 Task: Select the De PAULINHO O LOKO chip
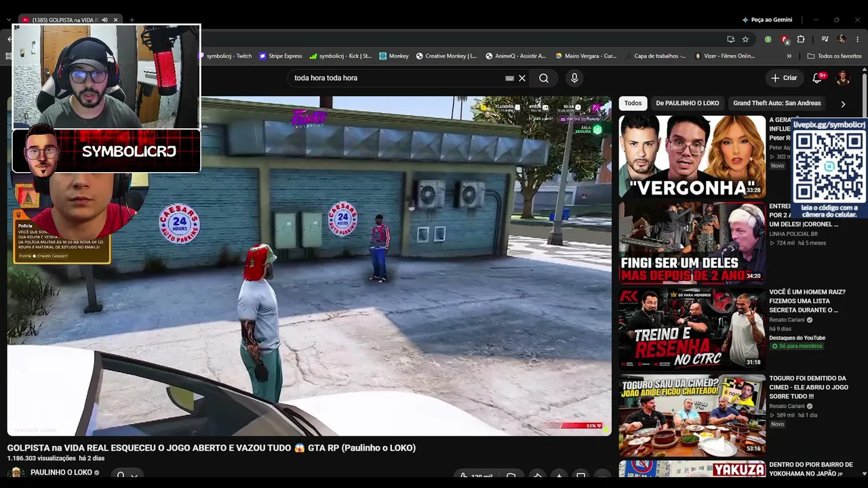(x=687, y=103)
